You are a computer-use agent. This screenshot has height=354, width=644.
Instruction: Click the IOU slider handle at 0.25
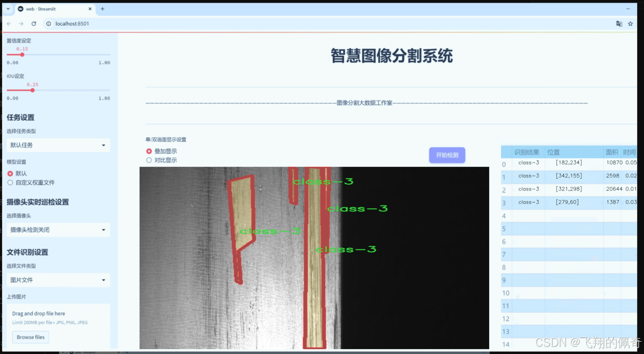[x=32, y=90]
